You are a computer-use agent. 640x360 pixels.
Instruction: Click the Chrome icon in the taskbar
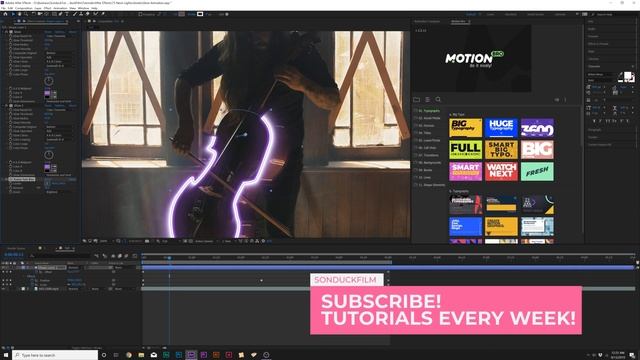coord(129,355)
